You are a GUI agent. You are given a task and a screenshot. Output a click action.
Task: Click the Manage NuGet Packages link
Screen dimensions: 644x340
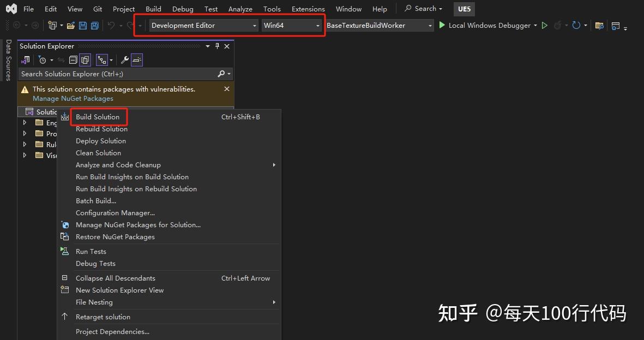pos(73,98)
